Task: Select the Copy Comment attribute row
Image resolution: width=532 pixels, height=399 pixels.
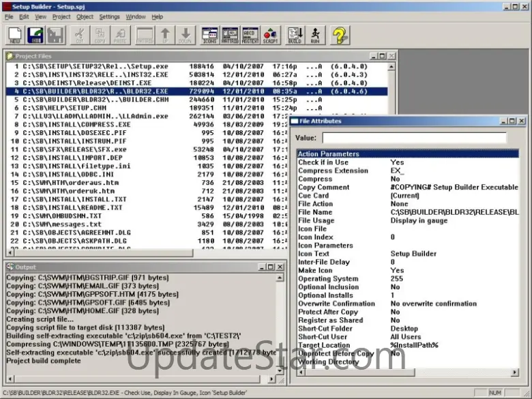Action: [x=408, y=188]
